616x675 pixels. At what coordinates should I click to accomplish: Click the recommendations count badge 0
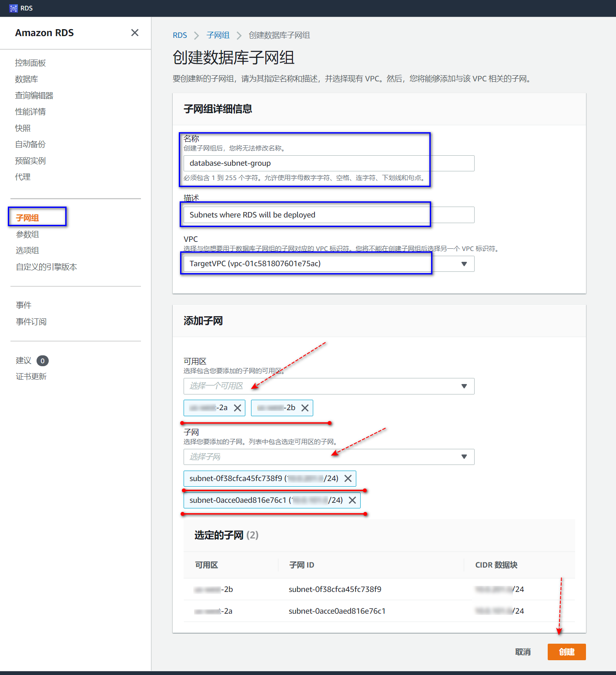[x=43, y=361]
